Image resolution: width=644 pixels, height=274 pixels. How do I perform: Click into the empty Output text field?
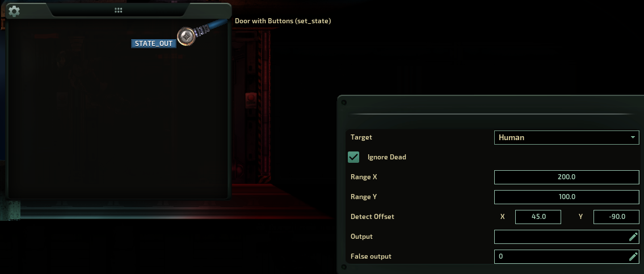561,237
